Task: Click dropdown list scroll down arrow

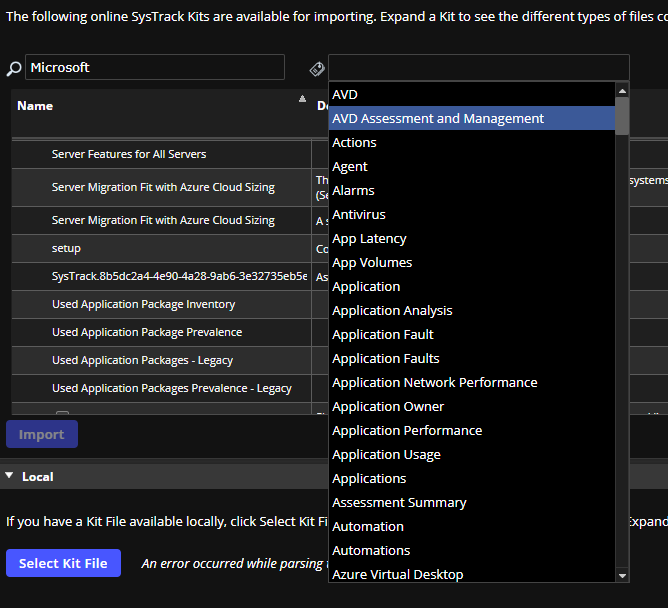Action: point(622,575)
